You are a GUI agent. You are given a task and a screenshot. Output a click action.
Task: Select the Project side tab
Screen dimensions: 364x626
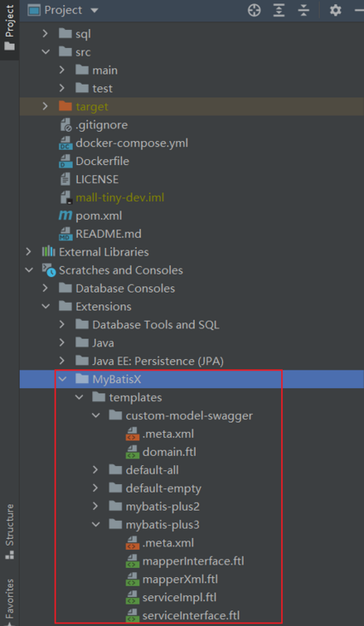click(x=9, y=28)
